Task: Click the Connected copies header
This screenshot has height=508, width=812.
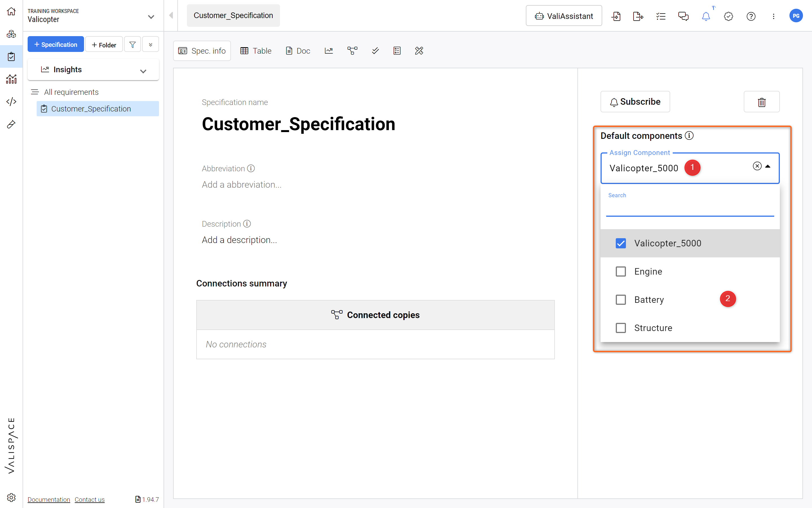Action: pyautogui.click(x=375, y=315)
